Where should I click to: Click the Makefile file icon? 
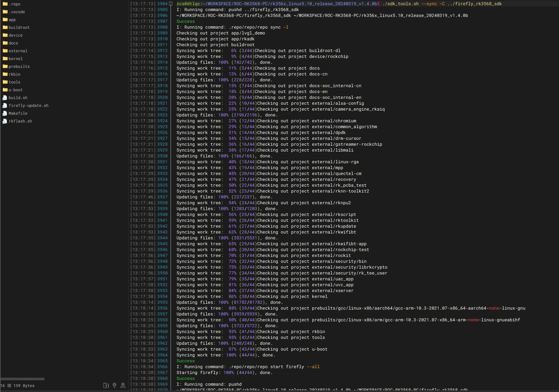tap(5, 113)
